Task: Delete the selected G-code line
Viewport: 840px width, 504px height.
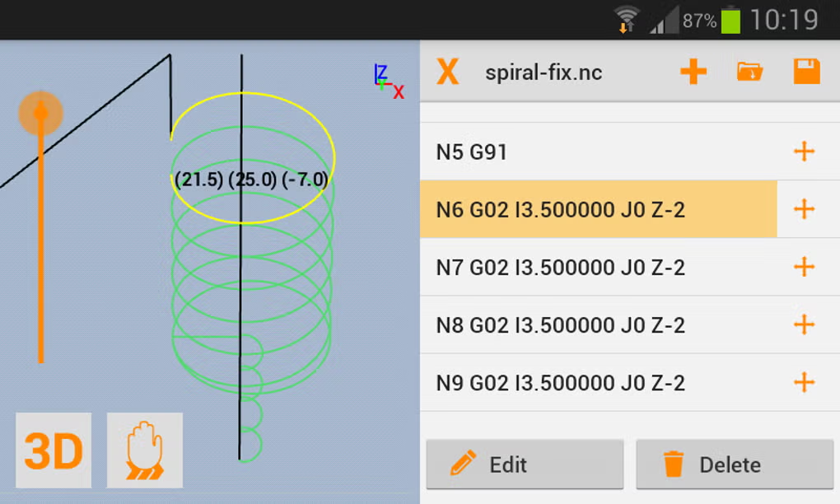Action: coord(732,464)
